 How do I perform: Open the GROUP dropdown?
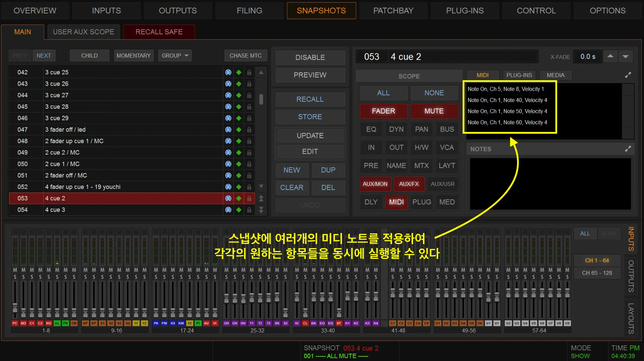pos(175,56)
